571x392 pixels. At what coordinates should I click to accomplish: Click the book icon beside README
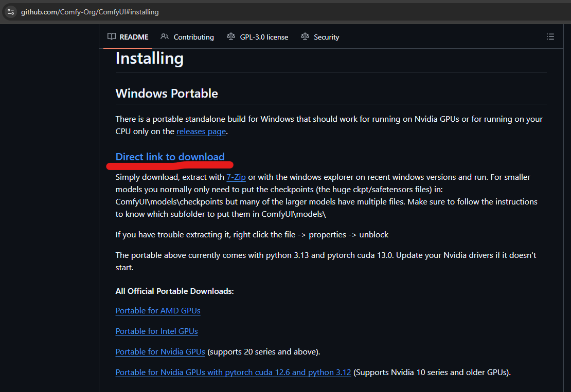112,36
